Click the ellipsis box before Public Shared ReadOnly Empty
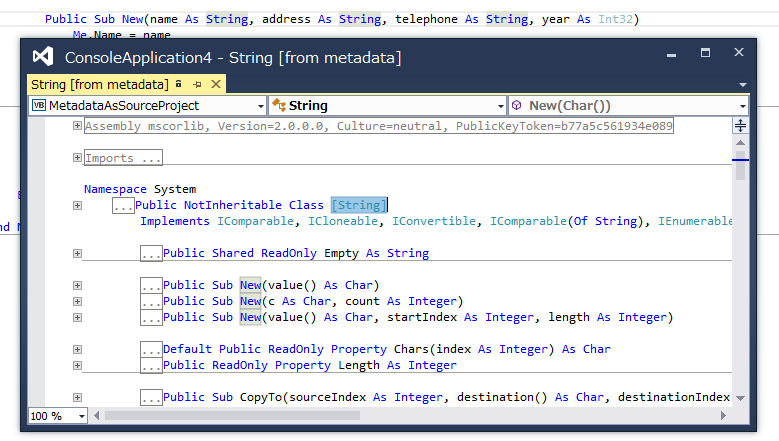This screenshot has height=441, width=779. tap(151, 253)
